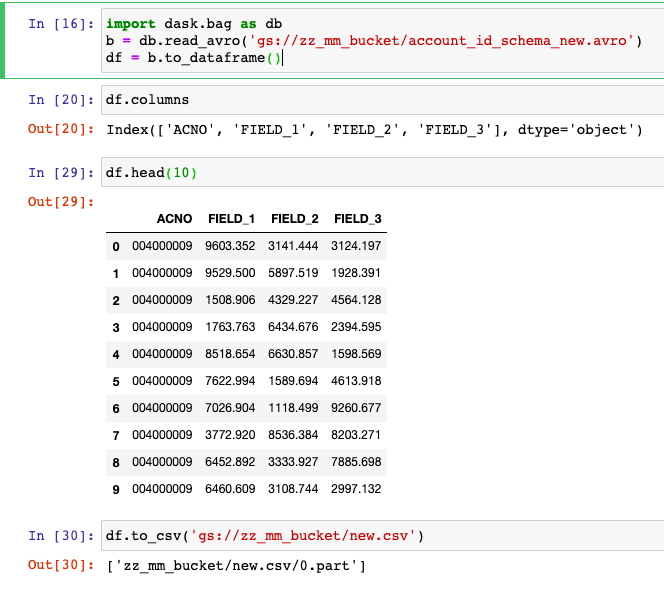Click the In [16] cell prompt
Screen dimensions: 664x590
point(61,23)
